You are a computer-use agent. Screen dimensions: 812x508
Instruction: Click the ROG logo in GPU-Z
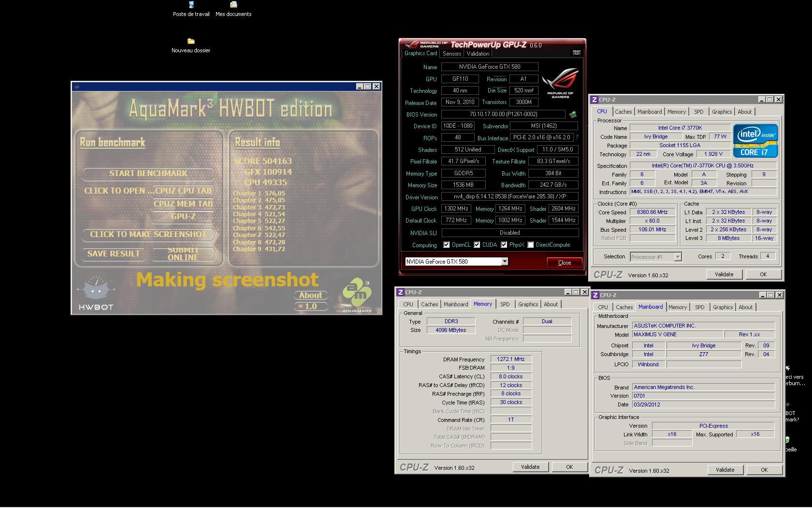[x=560, y=83]
